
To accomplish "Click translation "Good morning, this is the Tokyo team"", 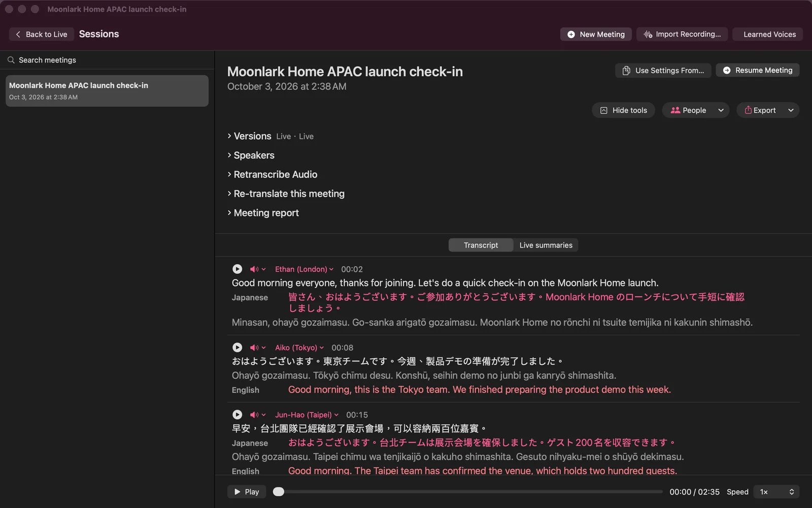I will click(x=480, y=390).
